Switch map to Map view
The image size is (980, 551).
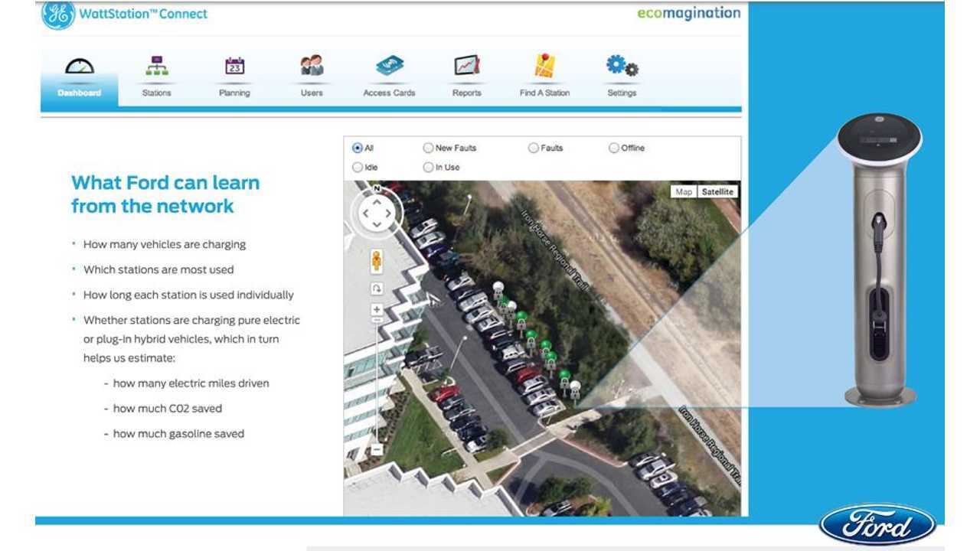pyautogui.click(x=684, y=191)
